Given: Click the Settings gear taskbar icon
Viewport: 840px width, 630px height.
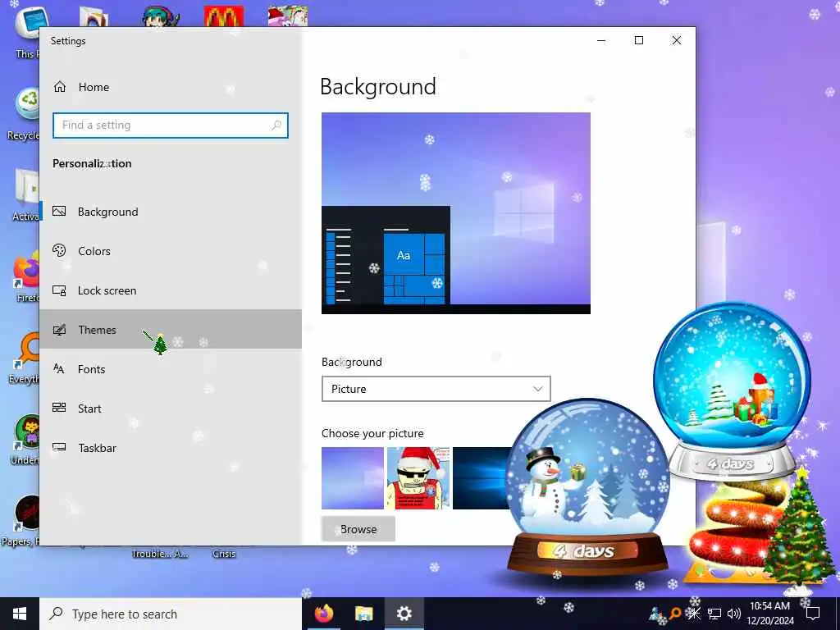Looking at the screenshot, I should click(404, 614).
